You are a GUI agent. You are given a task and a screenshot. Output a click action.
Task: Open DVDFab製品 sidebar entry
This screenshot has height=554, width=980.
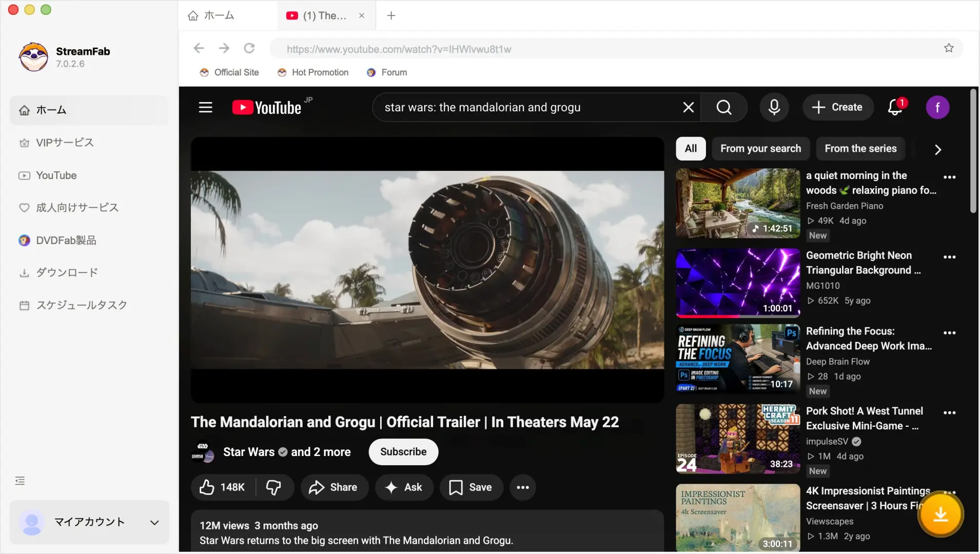[89, 240]
